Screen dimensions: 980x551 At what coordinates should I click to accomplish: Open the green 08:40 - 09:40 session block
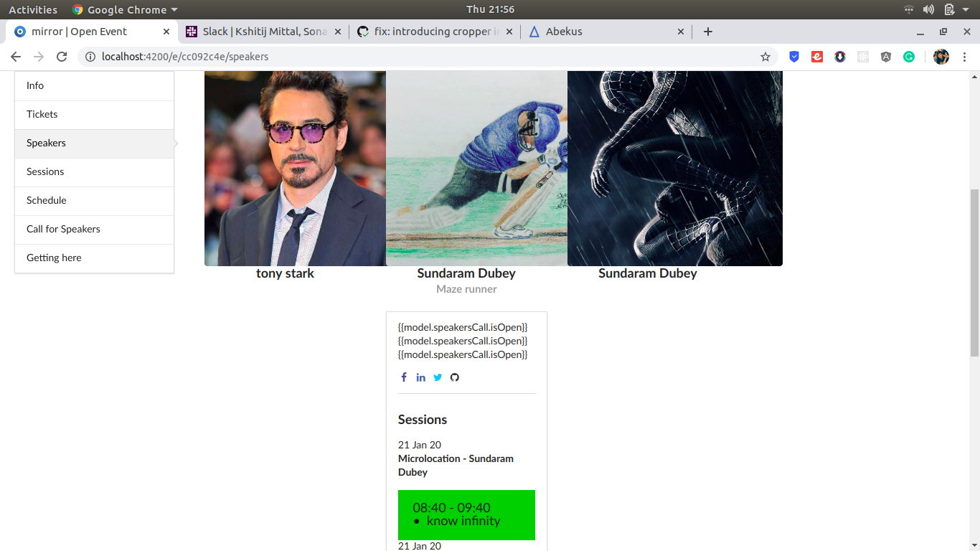pos(466,515)
